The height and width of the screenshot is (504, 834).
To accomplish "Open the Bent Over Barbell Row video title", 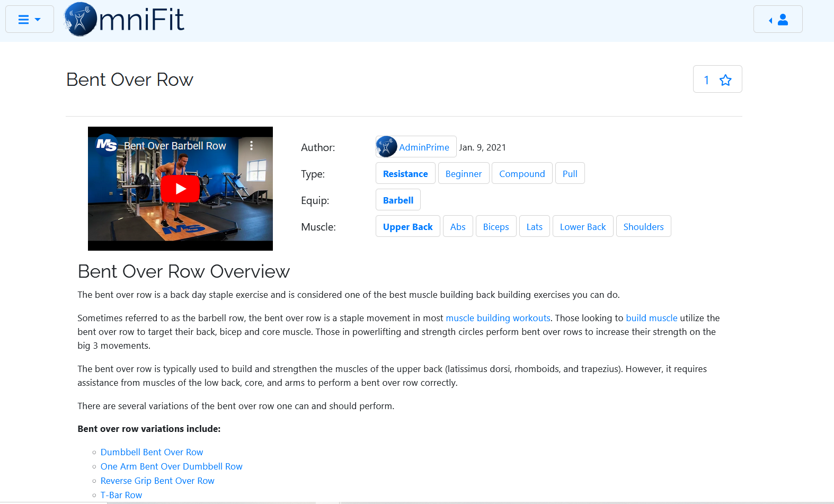I will click(x=175, y=146).
